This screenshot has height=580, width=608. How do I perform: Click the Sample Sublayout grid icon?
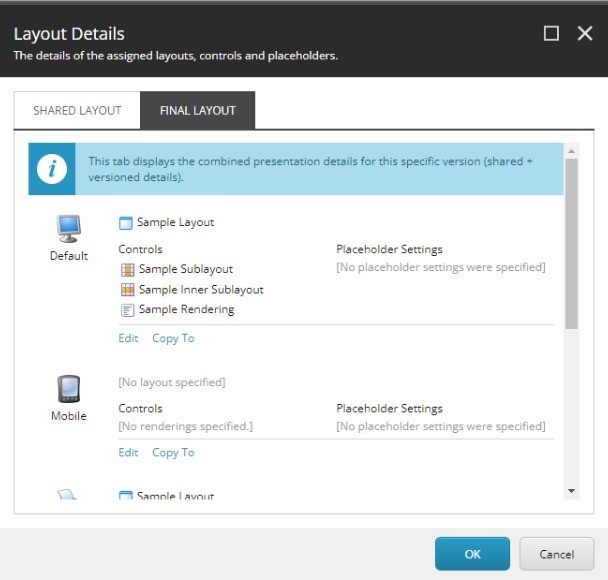click(128, 269)
